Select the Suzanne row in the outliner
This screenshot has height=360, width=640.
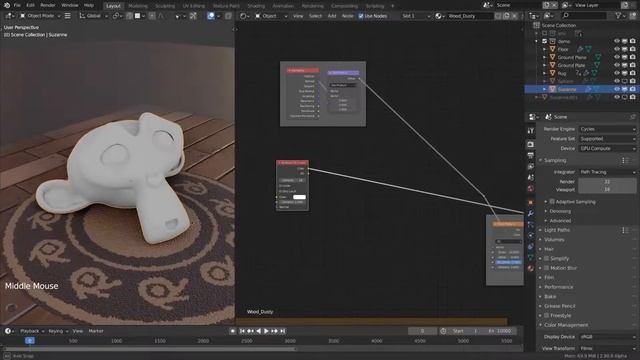coord(581,89)
